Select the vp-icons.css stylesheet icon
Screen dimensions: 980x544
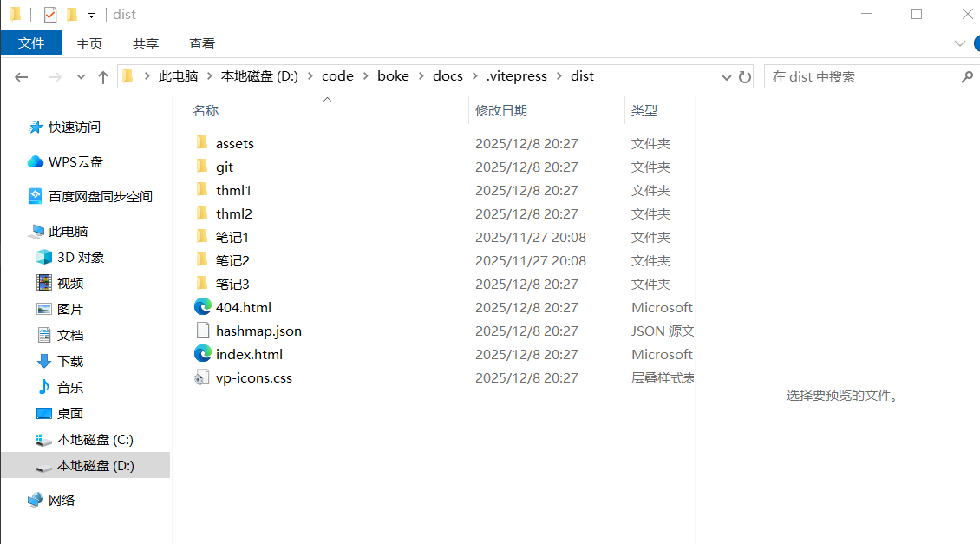point(203,377)
